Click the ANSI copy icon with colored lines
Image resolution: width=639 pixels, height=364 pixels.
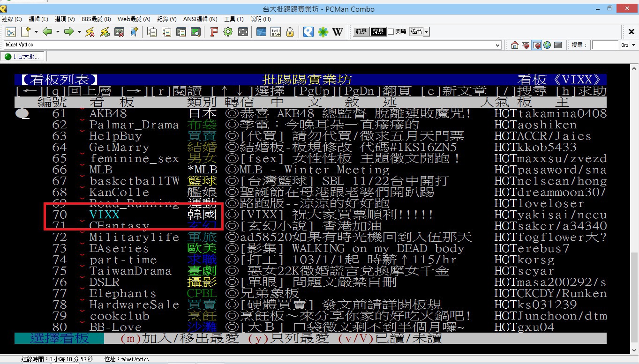click(x=166, y=32)
